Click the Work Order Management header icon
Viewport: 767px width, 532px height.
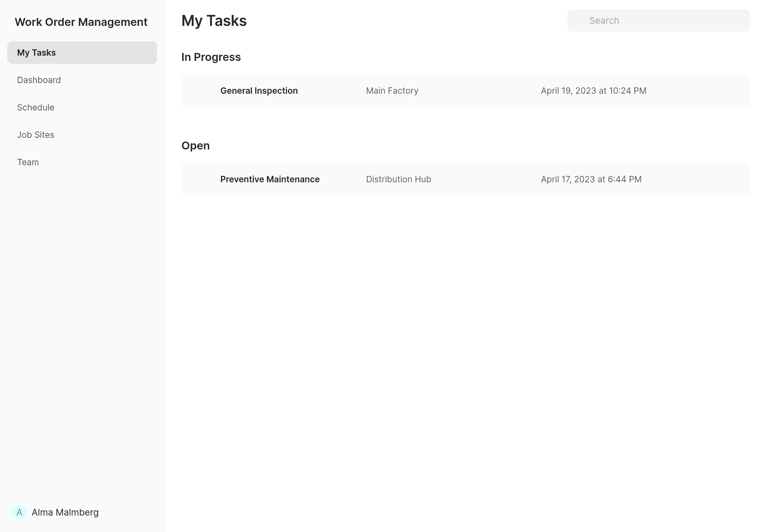tap(81, 22)
